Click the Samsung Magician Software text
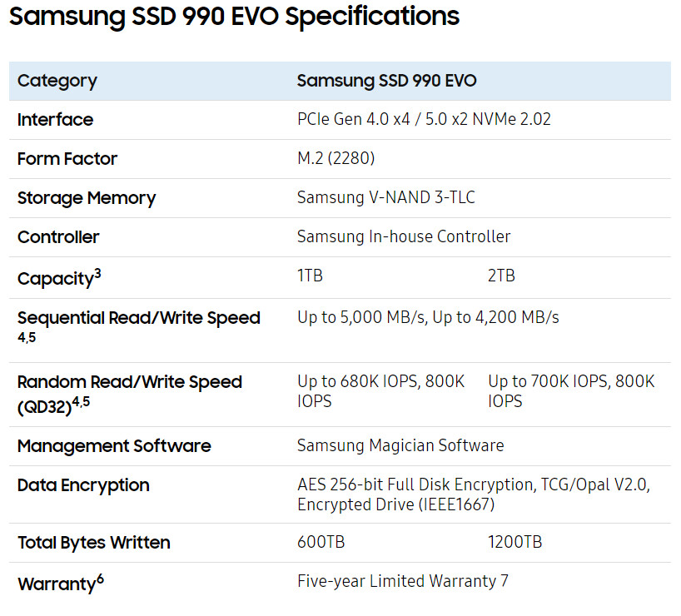681x616 pixels. [400, 445]
